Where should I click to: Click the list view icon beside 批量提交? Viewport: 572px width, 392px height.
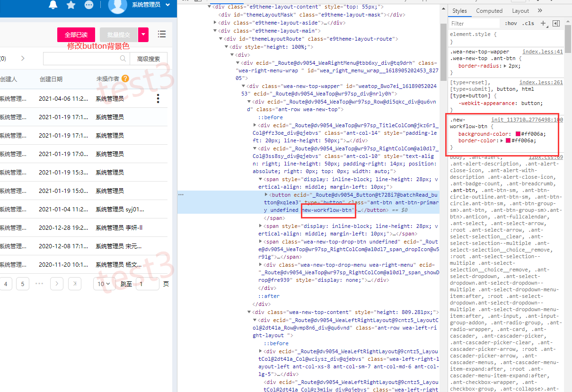162,34
